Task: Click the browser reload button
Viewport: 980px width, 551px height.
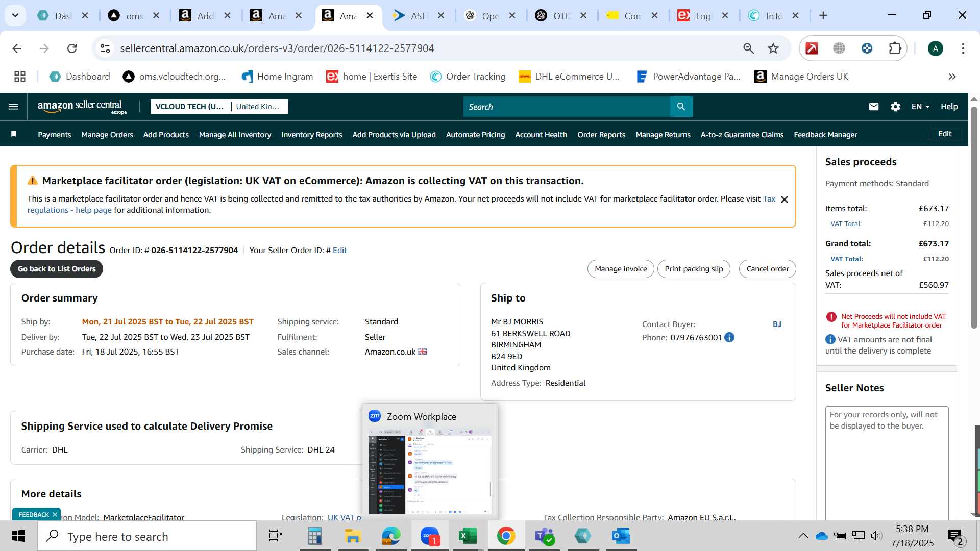Action: pyautogui.click(x=72, y=48)
